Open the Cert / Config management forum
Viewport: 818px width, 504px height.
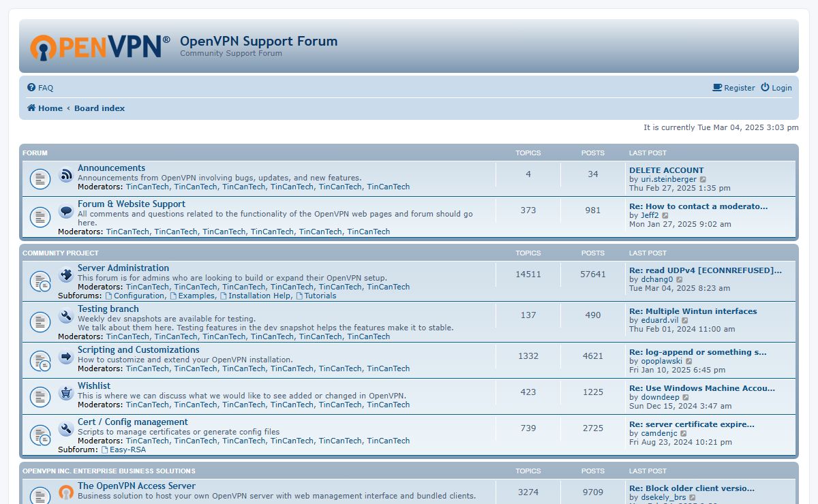coord(132,422)
